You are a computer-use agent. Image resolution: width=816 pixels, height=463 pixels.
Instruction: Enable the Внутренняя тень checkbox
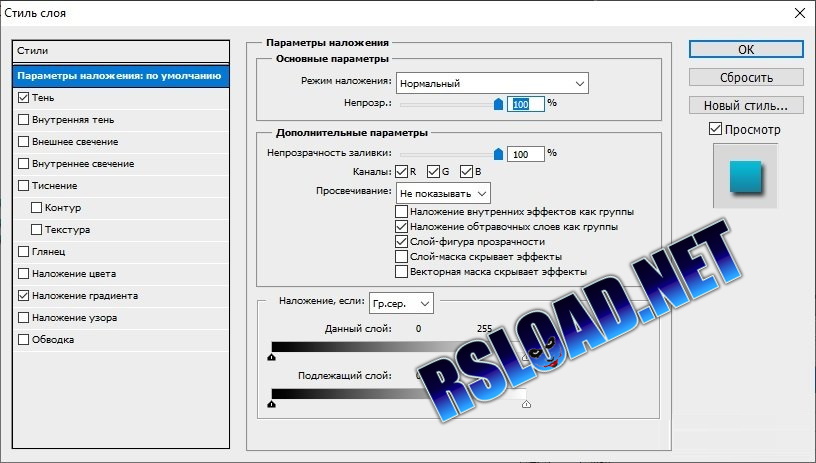point(23,120)
